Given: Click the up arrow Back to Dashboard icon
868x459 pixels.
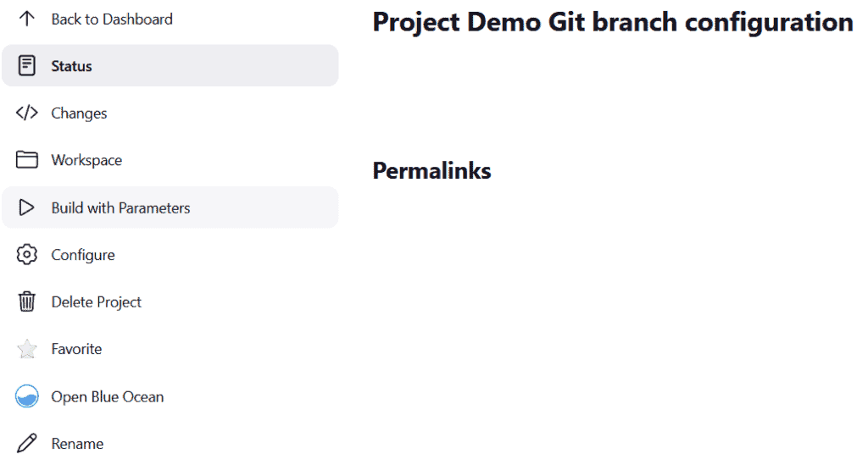Looking at the screenshot, I should 26,19.
